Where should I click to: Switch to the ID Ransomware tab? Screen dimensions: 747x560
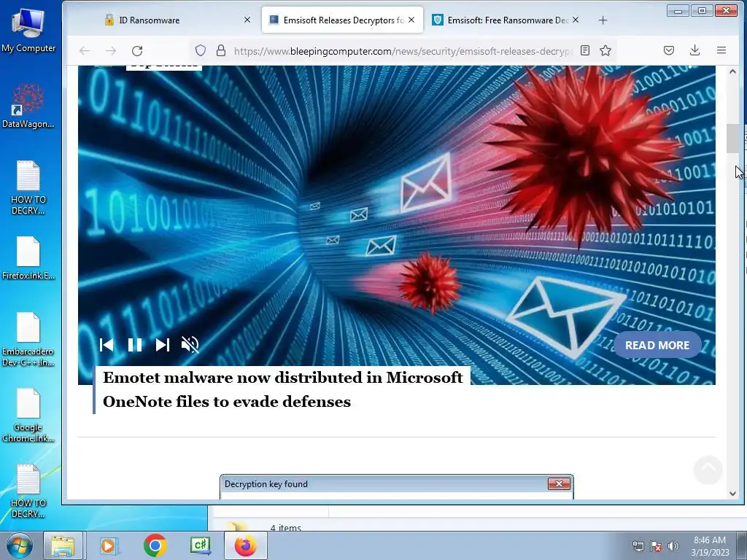coord(177,20)
